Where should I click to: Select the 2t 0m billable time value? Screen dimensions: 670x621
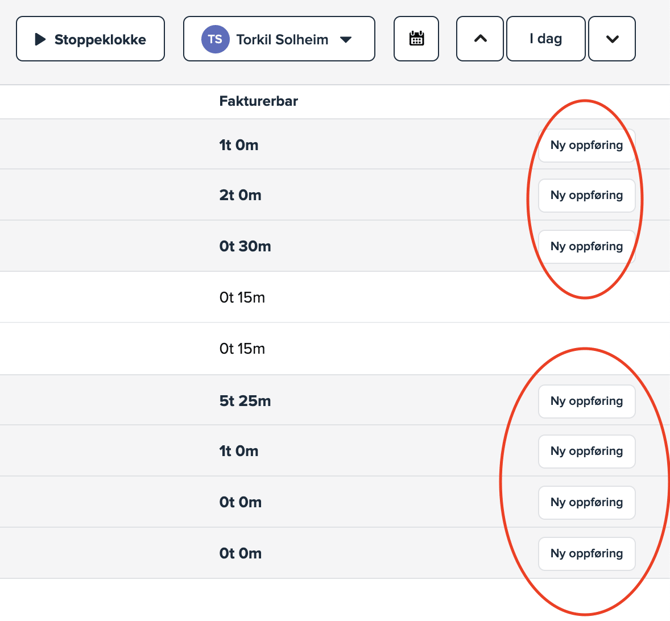240,195
